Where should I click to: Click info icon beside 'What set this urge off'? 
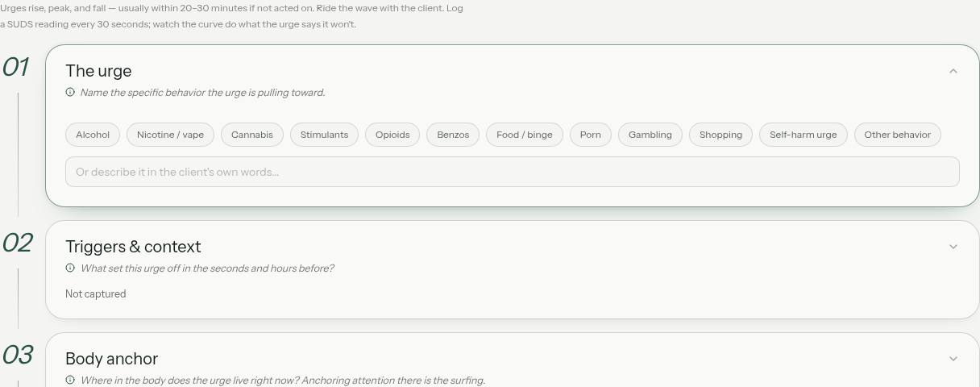pyautogui.click(x=70, y=268)
